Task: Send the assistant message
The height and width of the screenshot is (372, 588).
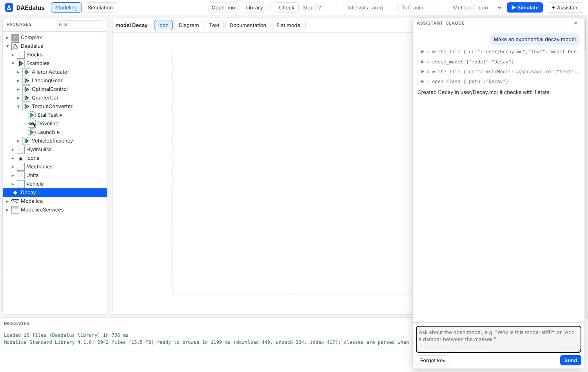Action: click(x=571, y=360)
